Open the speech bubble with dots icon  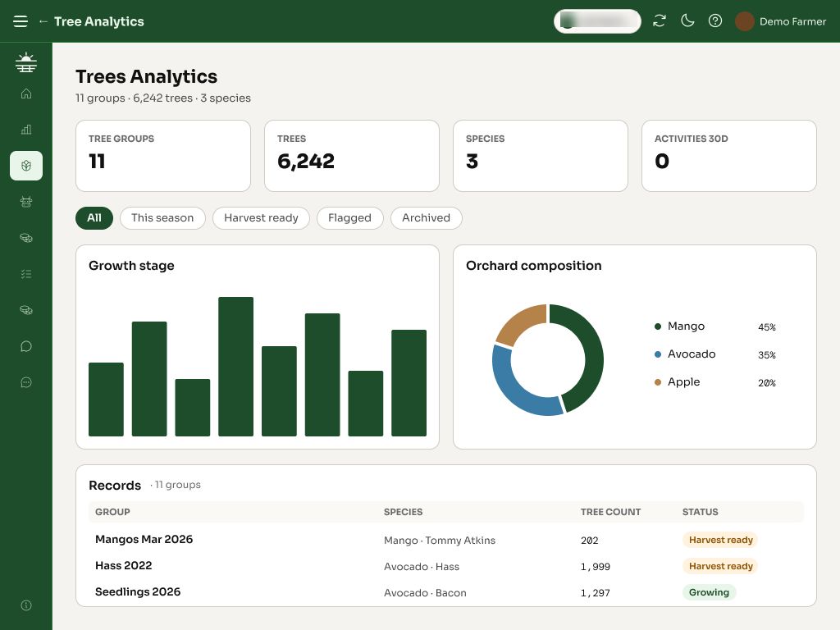tap(25, 382)
